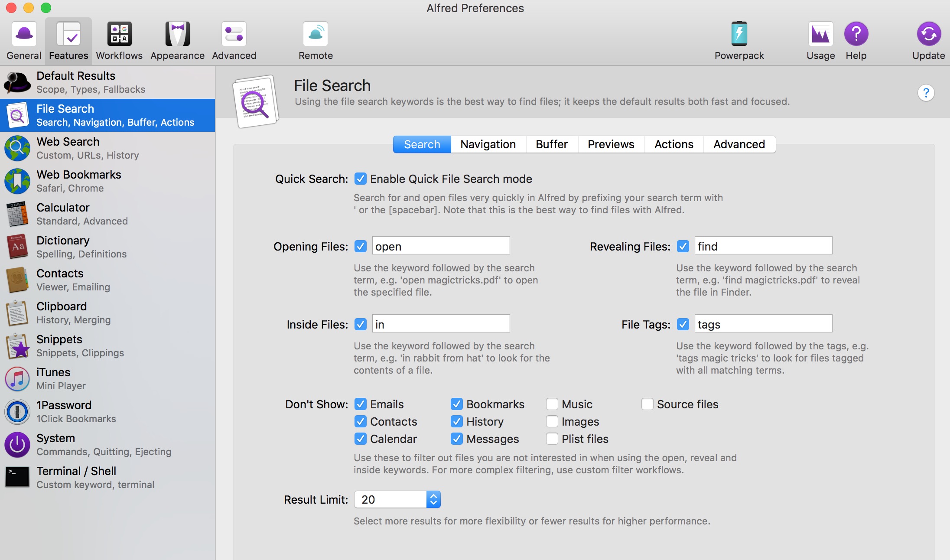Click the 'in' keyword field
This screenshot has height=560, width=950.
coord(441,323)
